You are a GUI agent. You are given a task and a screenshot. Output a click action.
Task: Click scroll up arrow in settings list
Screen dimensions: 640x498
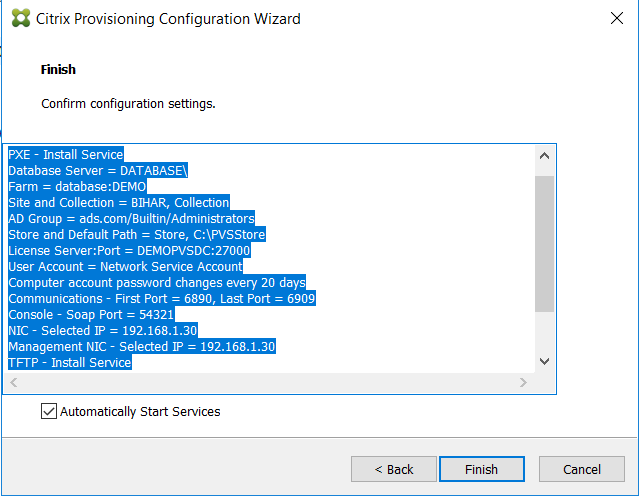point(544,156)
